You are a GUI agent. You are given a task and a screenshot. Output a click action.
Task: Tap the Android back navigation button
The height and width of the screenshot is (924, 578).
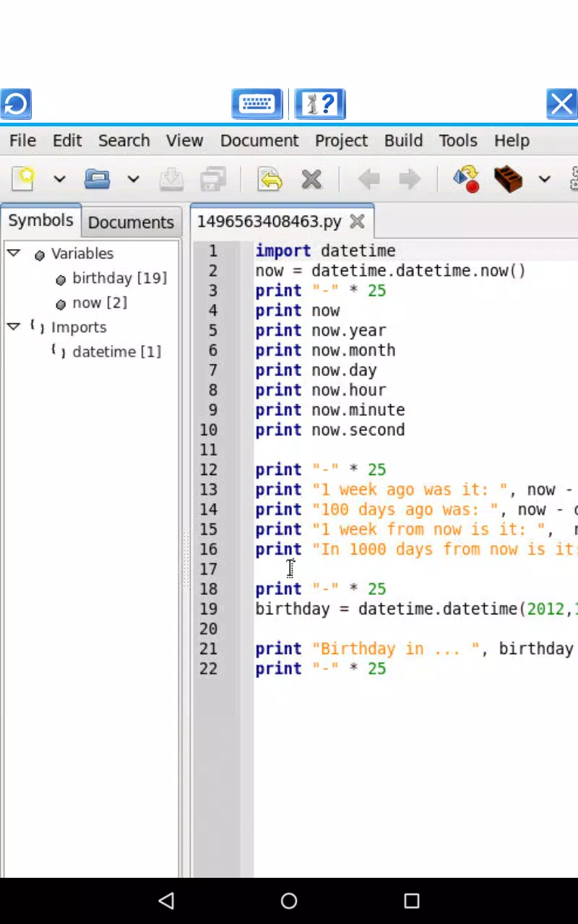[167, 900]
